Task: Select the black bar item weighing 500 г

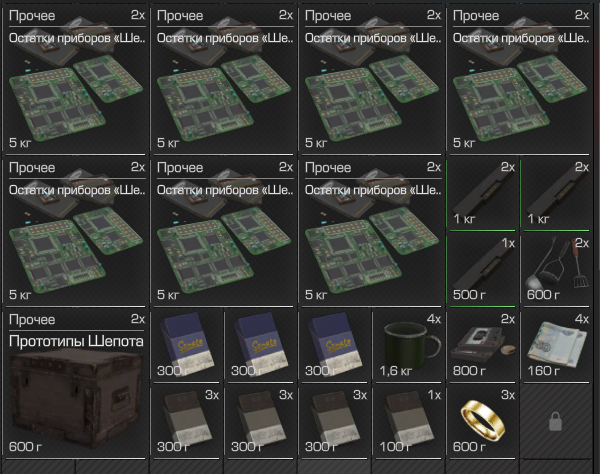Action: point(482,270)
